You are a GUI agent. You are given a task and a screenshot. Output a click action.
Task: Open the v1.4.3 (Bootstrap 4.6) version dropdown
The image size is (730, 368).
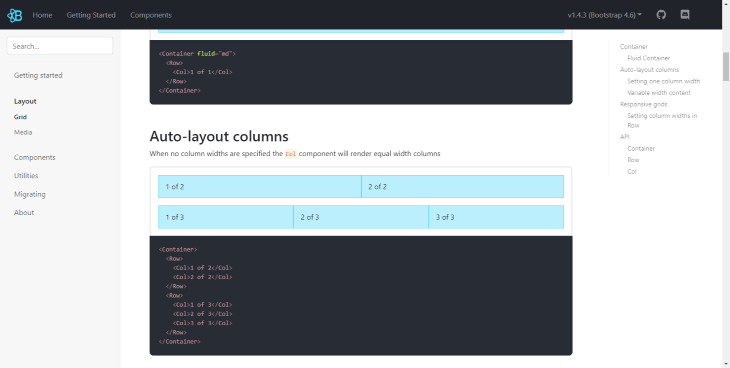pyautogui.click(x=604, y=15)
